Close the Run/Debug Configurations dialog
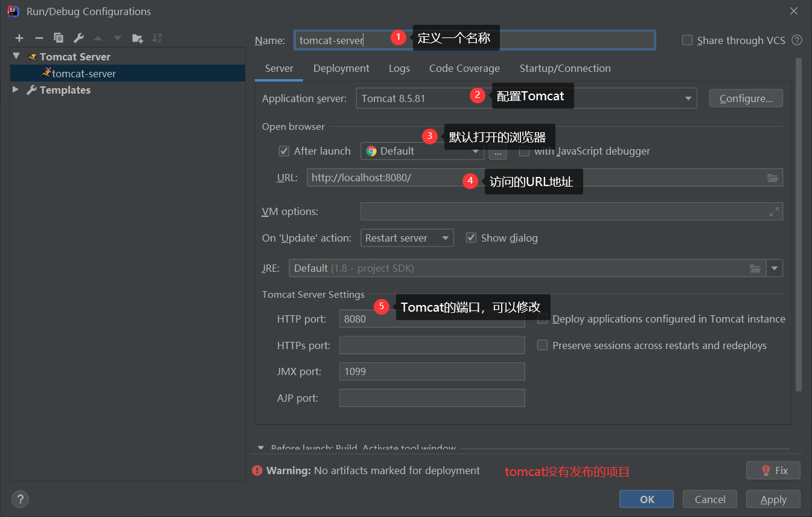 click(x=794, y=11)
